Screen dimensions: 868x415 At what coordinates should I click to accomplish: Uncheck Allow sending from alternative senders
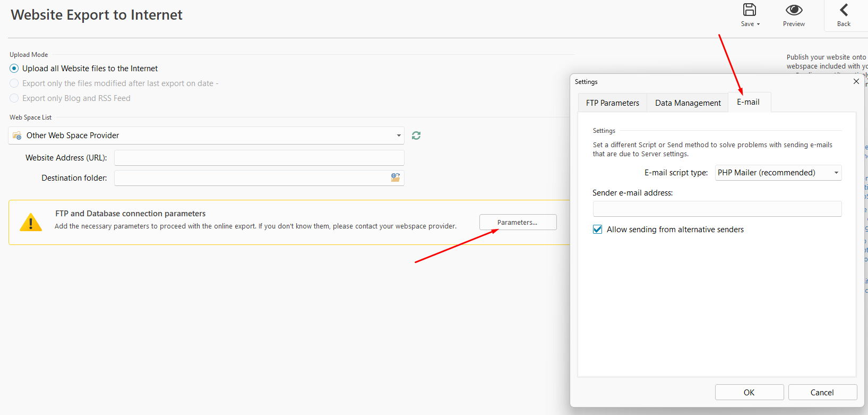tap(598, 230)
